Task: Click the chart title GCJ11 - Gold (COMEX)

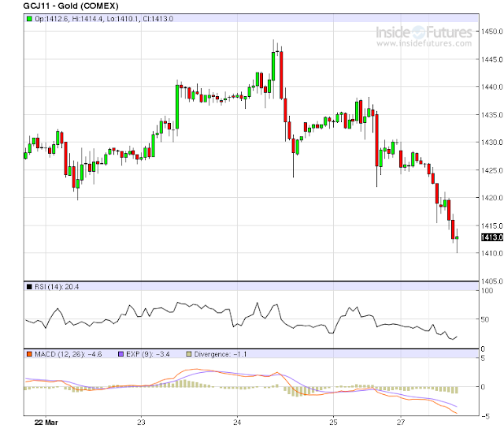Action: tap(71, 6)
